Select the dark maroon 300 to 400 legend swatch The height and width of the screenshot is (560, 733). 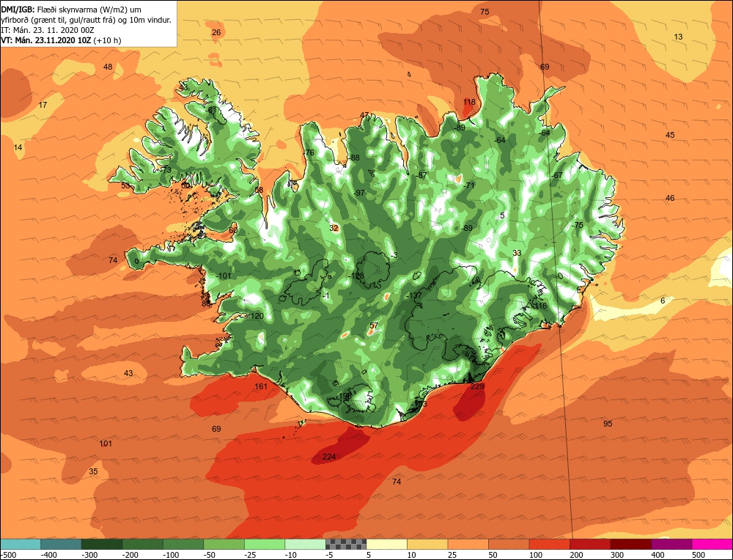[630, 544]
